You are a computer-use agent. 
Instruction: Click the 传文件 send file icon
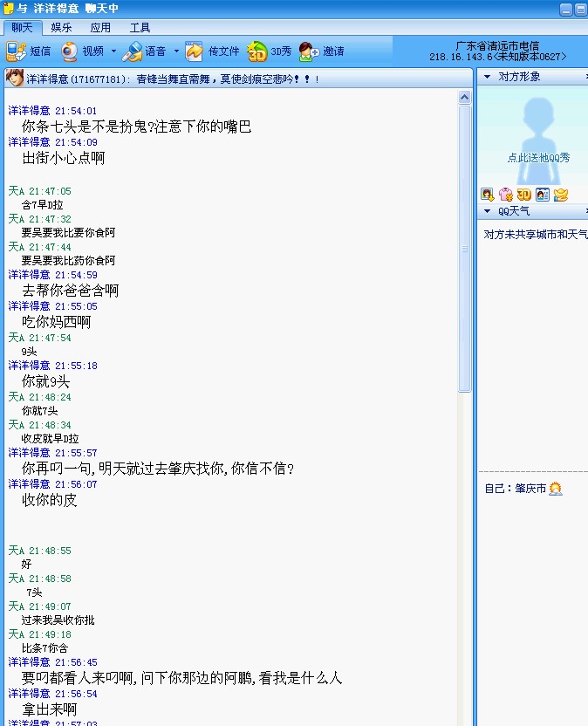click(x=194, y=51)
